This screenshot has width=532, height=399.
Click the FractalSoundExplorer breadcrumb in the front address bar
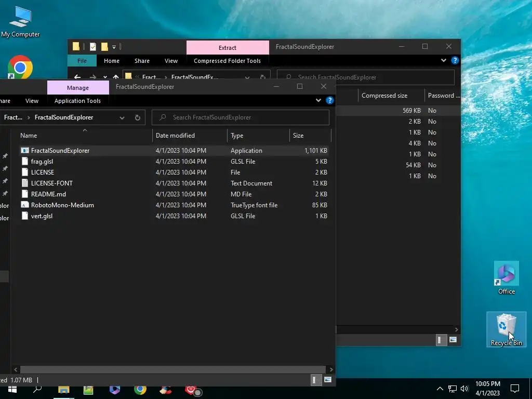(64, 117)
